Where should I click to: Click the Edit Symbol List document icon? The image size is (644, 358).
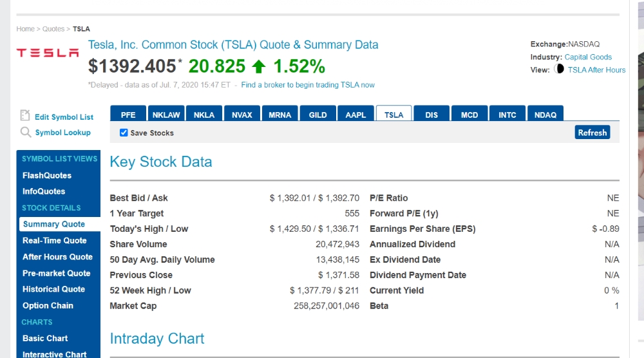pos(25,115)
